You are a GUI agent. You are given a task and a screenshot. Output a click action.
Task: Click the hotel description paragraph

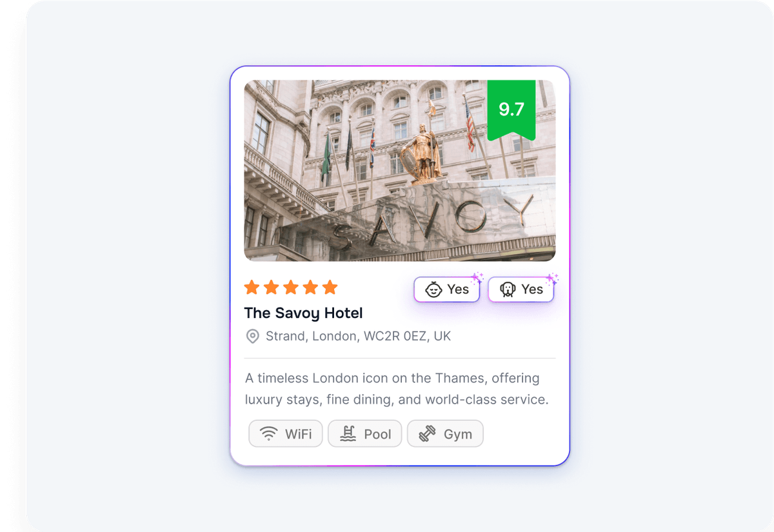pos(396,389)
